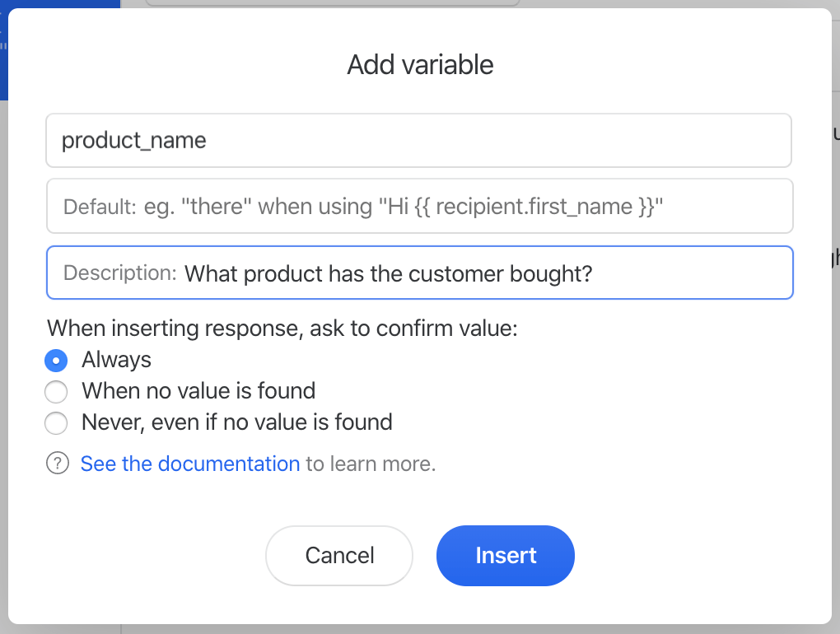Viewport: 840px width, 634px height.
Task: Click the blue sidebar area behind the dialog
Action: coord(5,49)
